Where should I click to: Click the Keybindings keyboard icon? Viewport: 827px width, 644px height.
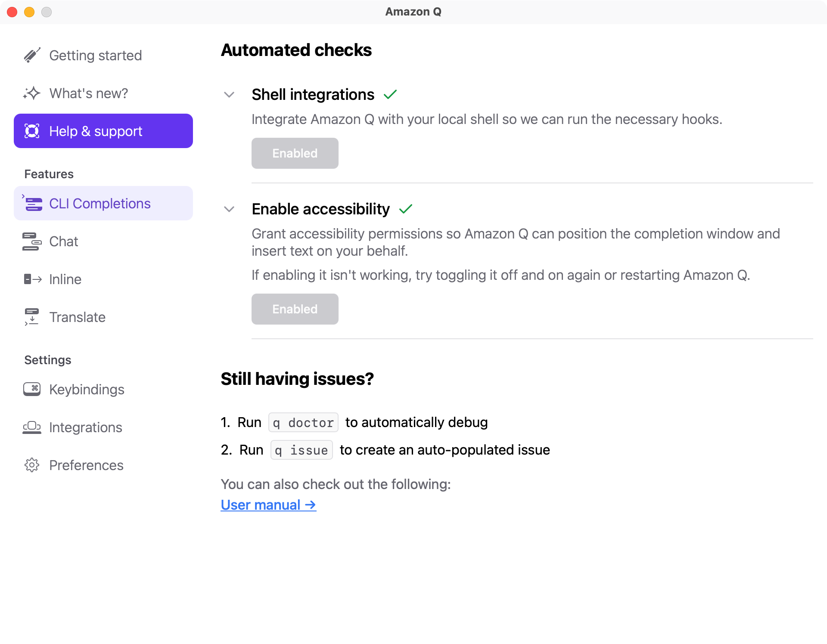point(32,389)
